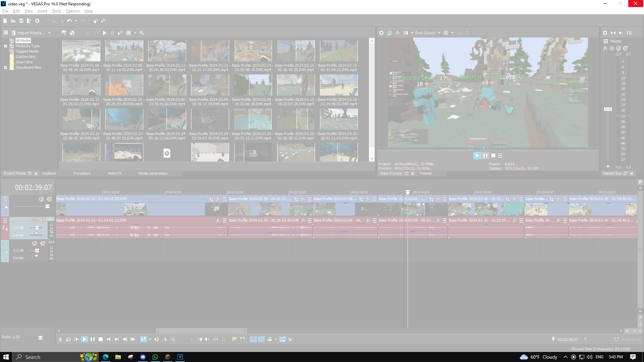644x362 pixels.
Task: Open Master FX button in Master Bus
Action: pyautogui.click(x=605, y=48)
